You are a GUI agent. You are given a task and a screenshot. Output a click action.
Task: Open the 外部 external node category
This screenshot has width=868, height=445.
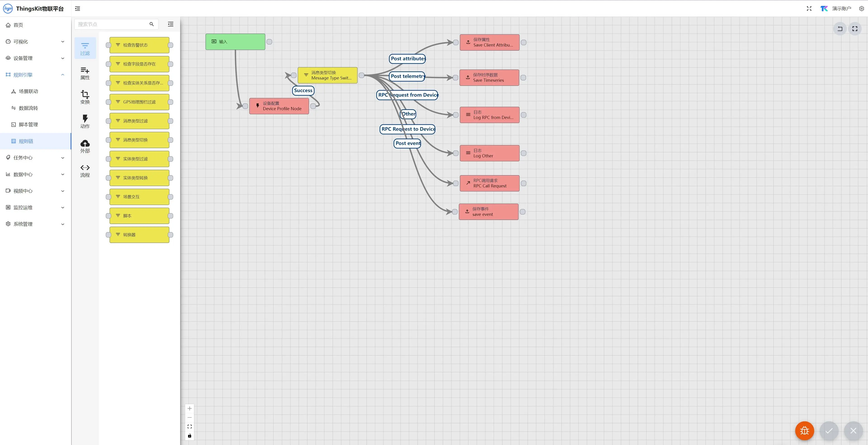[x=85, y=146]
